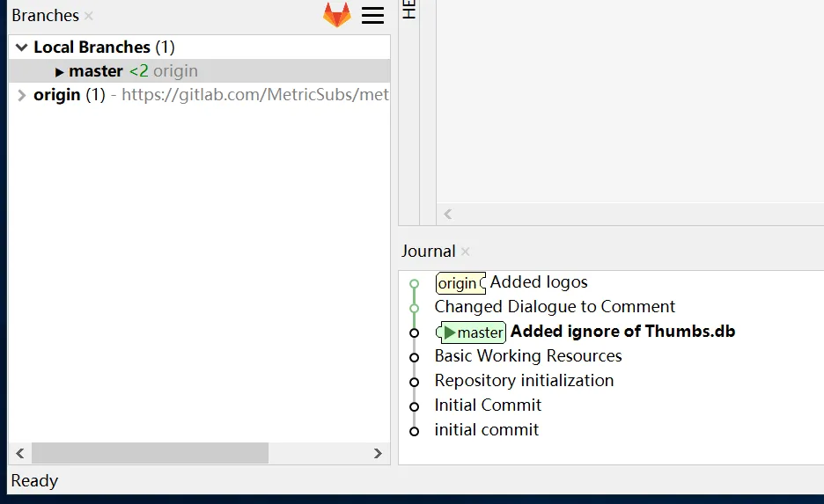Image resolution: width=824 pixels, height=504 pixels.
Task: Select the origin remote row
Action: (x=200, y=95)
